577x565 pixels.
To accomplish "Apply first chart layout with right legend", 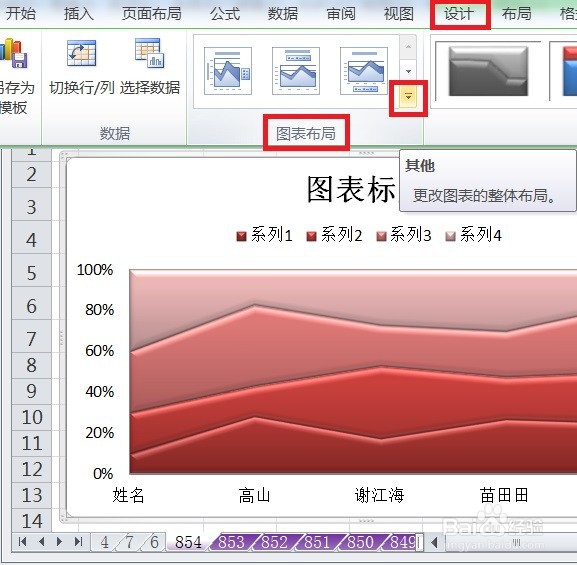I will pyautogui.click(x=228, y=71).
